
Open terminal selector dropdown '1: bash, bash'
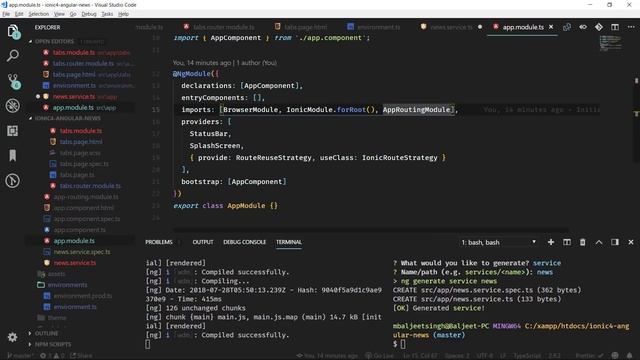tap(498, 242)
